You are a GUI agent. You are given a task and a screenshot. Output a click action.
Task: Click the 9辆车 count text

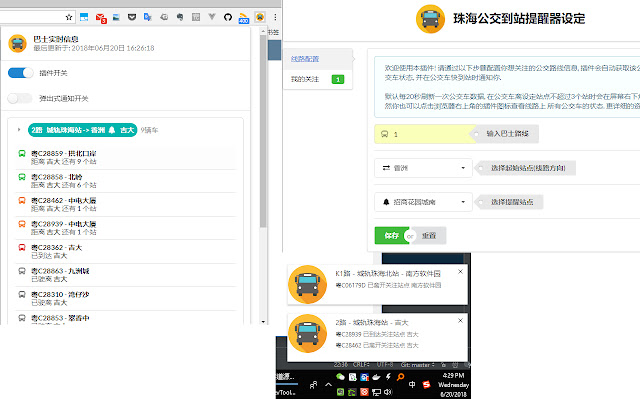tap(149, 130)
